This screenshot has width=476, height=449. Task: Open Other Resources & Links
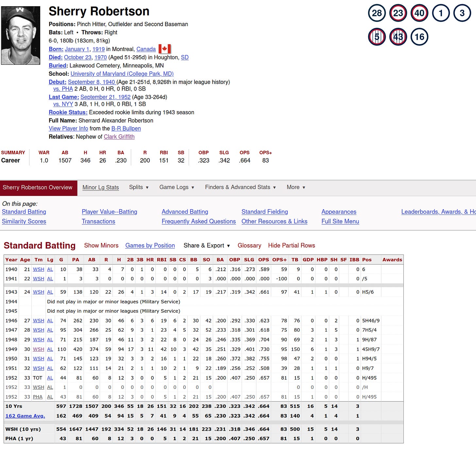point(274,221)
